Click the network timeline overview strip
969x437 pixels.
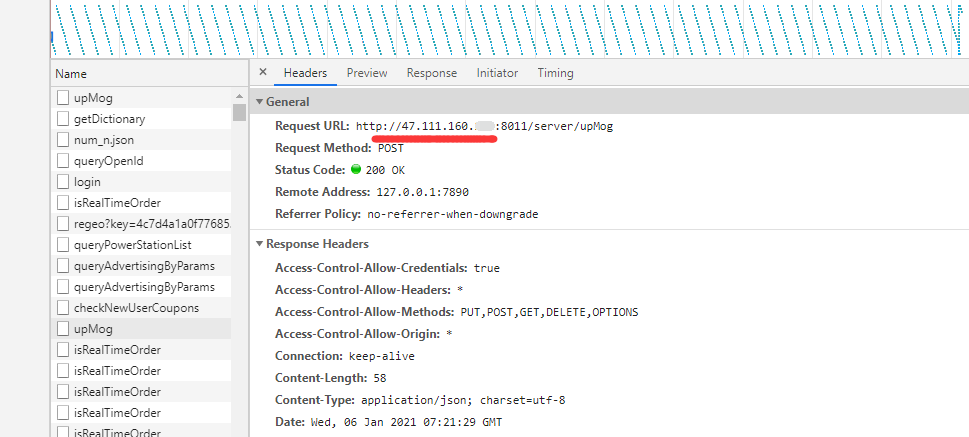point(510,29)
